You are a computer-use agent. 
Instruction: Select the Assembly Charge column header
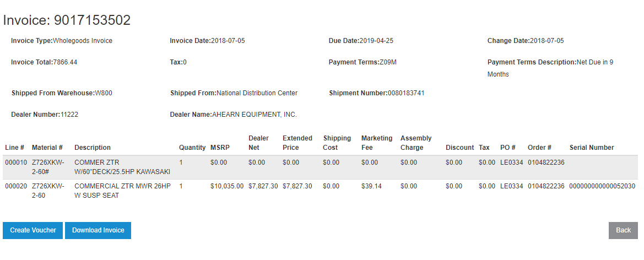click(x=416, y=143)
